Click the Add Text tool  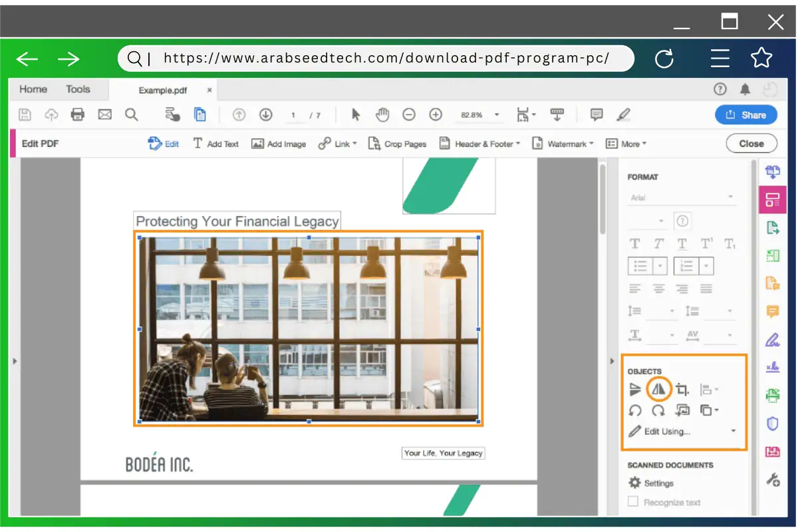[x=215, y=143]
